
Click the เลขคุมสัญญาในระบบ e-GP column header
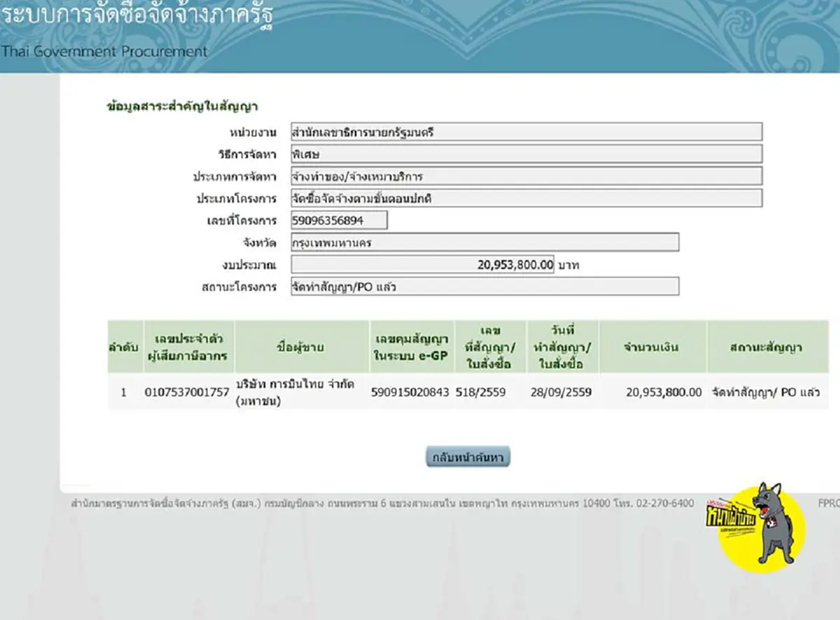[x=412, y=346]
